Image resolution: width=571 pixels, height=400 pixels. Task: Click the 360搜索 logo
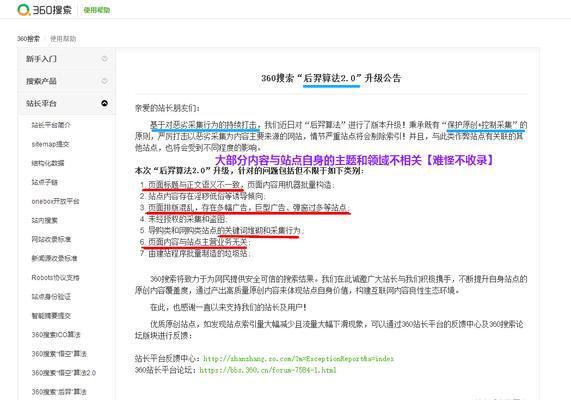tap(44, 10)
